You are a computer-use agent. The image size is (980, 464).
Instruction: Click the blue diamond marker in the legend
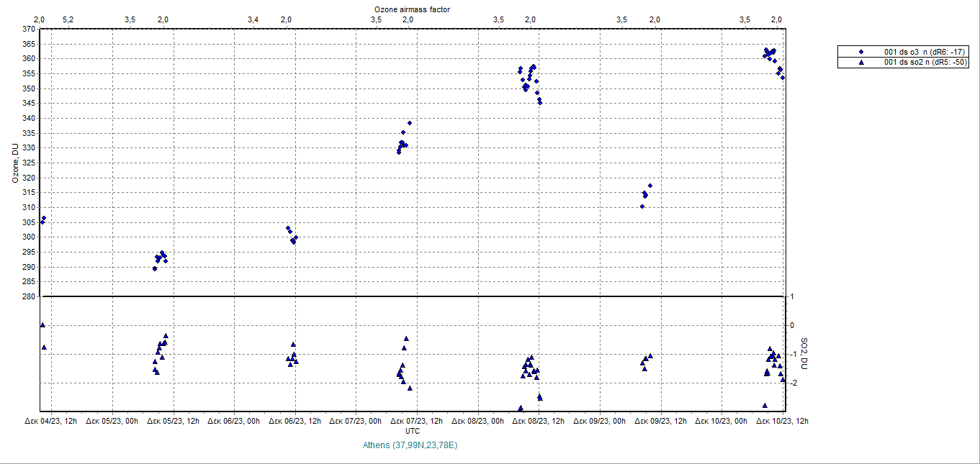point(861,53)
